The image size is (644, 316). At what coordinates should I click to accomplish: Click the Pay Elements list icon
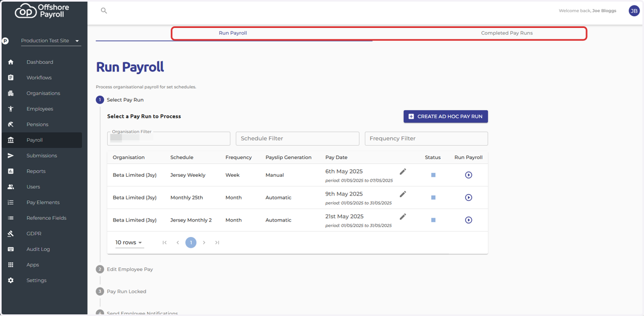pos(11,202)
